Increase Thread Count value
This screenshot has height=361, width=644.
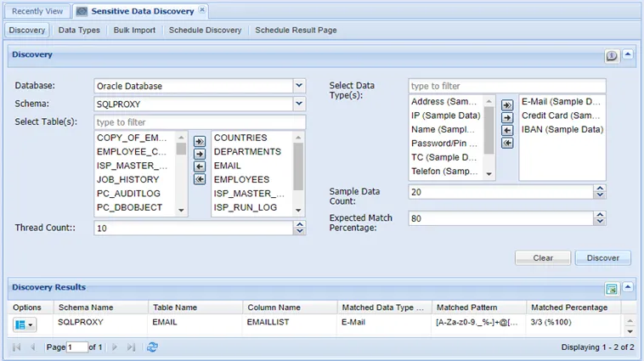[x=300, y=224]
